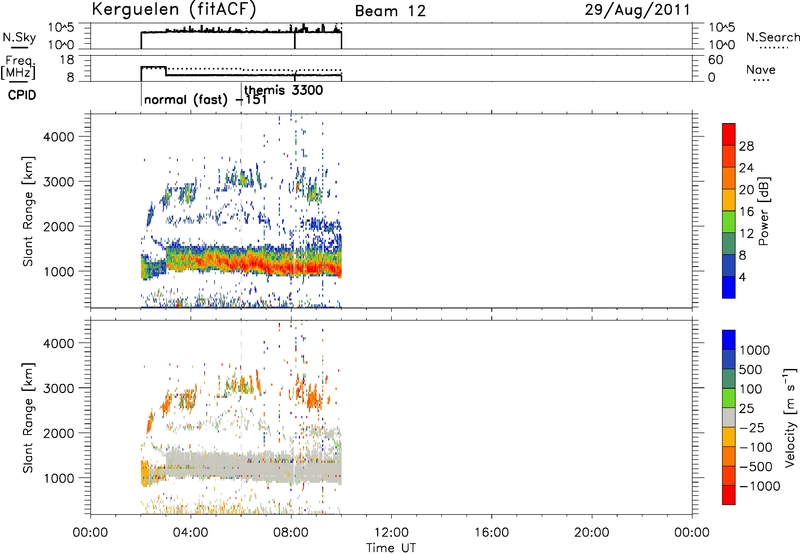Image resolution: width=800 pixels, height=554 pixels.
Task: Click the '4' power colorbar tick label
Action: (742, 277)
